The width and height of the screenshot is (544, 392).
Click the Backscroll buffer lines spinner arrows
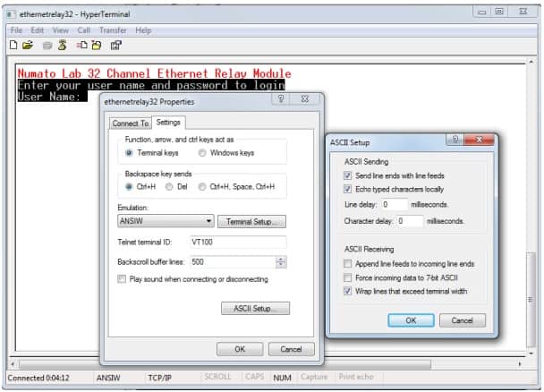281,261
